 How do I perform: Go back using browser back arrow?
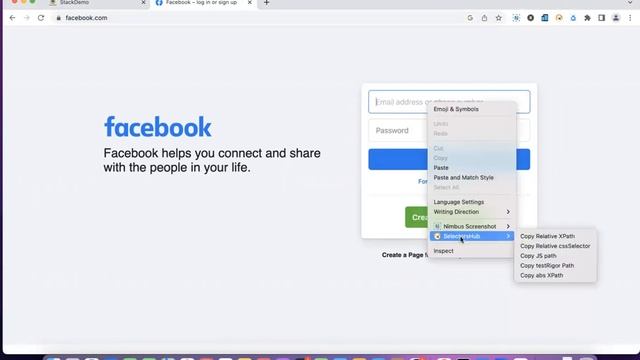pos(12,18)
